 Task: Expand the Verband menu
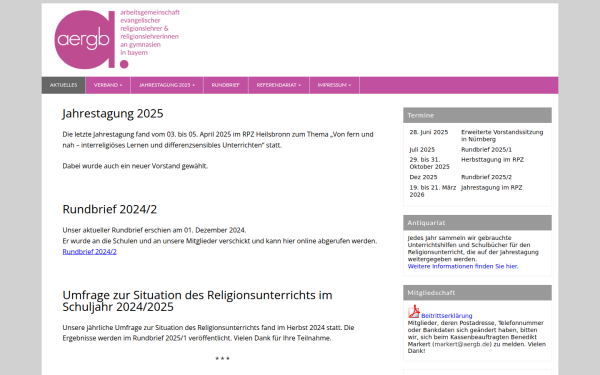coord(108,85)
